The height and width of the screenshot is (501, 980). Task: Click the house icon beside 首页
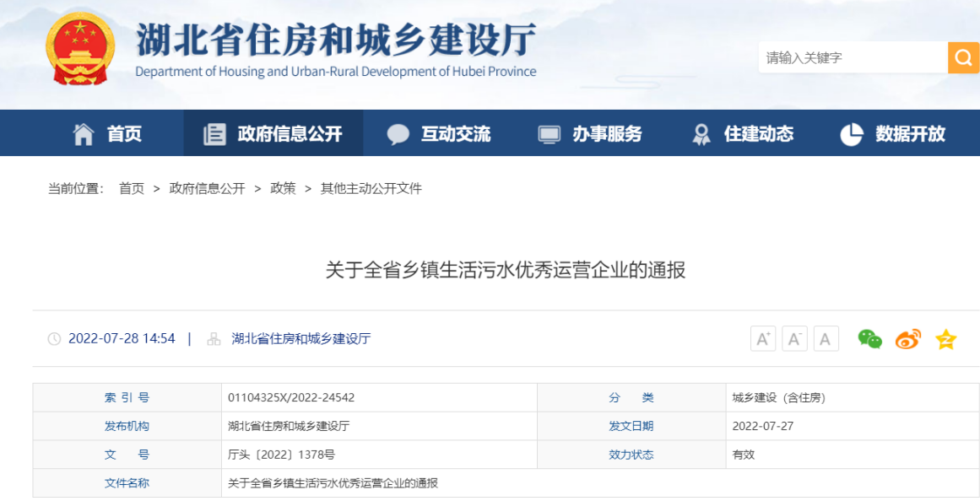point(83,133)
